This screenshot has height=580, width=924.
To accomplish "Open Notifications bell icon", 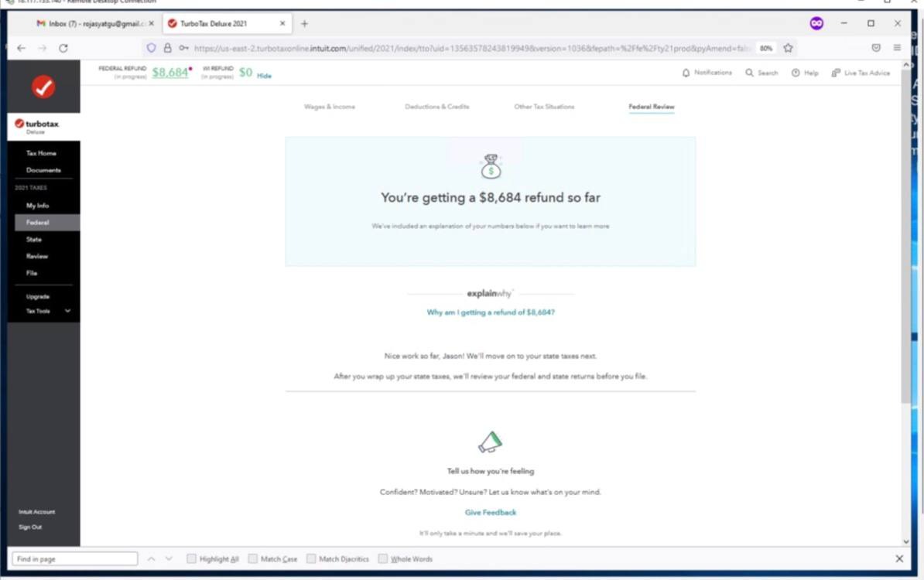I will pos(686,73).
